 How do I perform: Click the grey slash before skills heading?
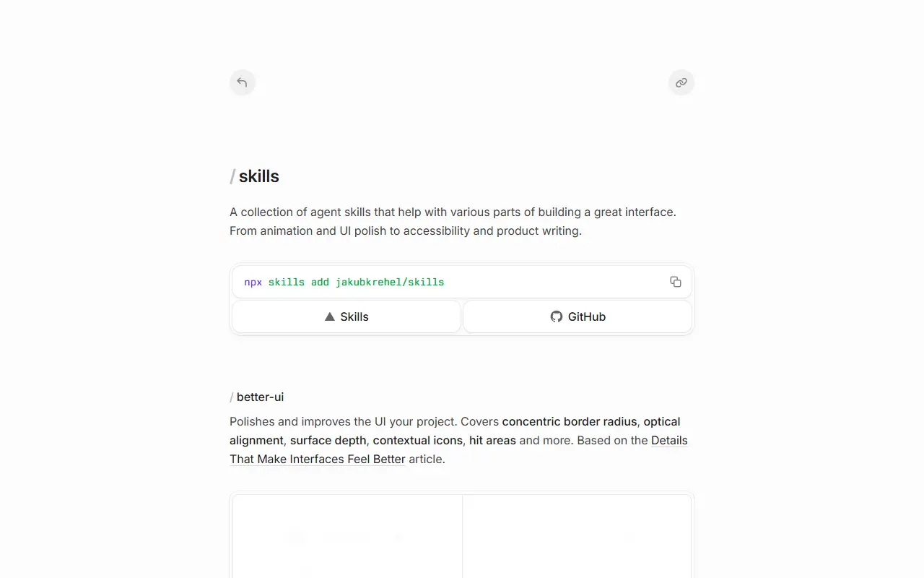[232, 176]
